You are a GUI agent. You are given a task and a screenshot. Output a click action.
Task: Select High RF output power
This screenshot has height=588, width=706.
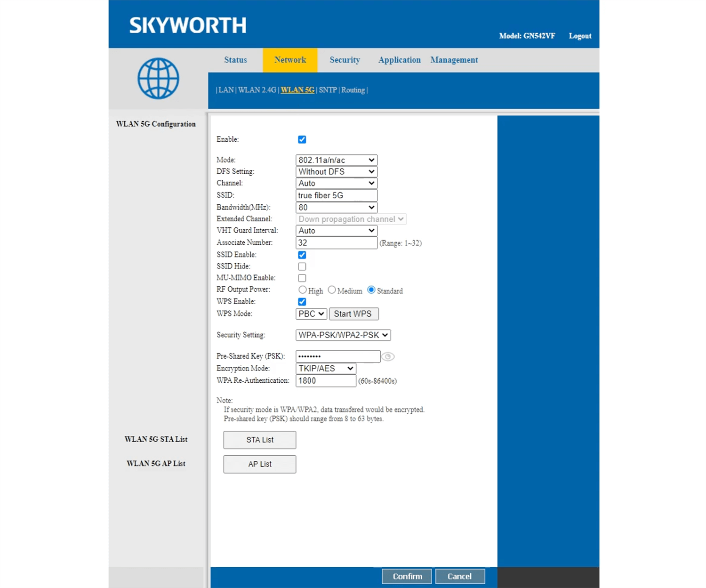point(303,290)
